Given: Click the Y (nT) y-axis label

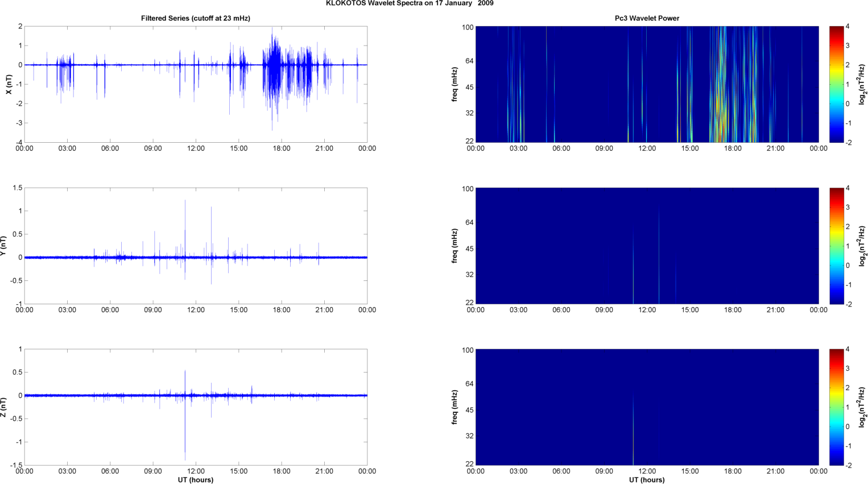Looking at the screenshot, I should [3, 246].
